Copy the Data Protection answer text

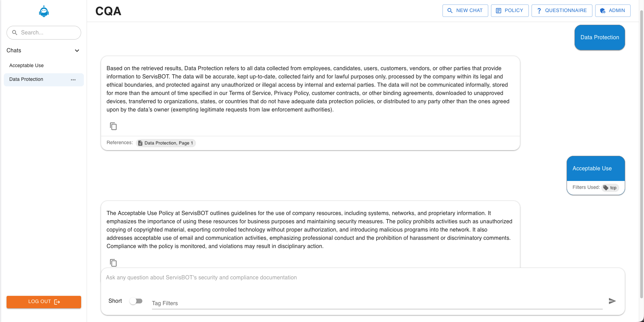[113, 126]
